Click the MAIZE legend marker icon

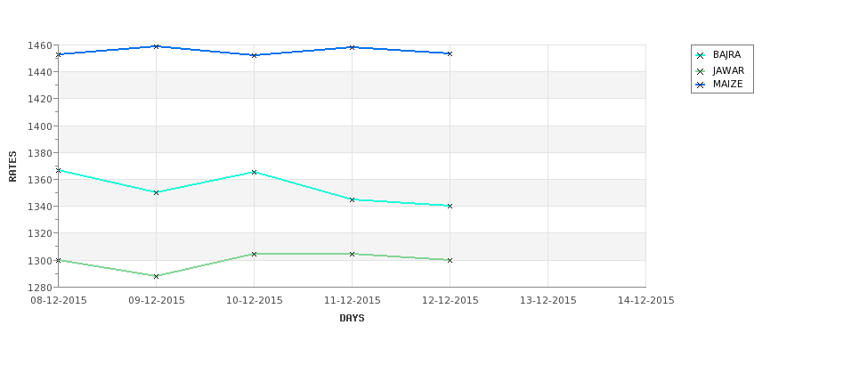[x=701, y=85]
